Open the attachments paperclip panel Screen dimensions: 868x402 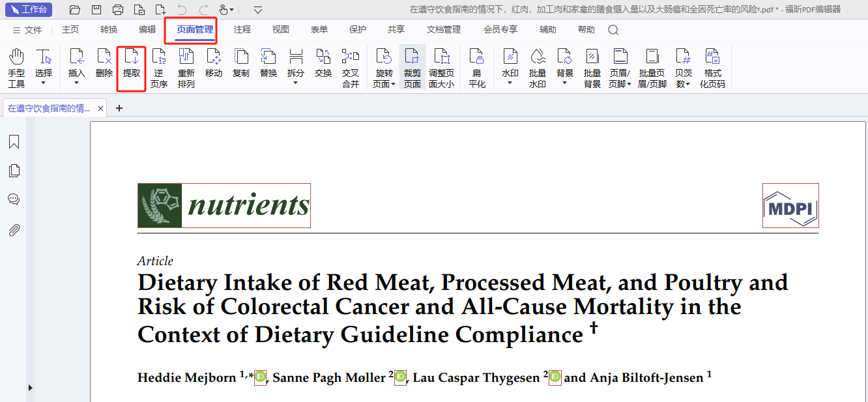pos(14,230)
